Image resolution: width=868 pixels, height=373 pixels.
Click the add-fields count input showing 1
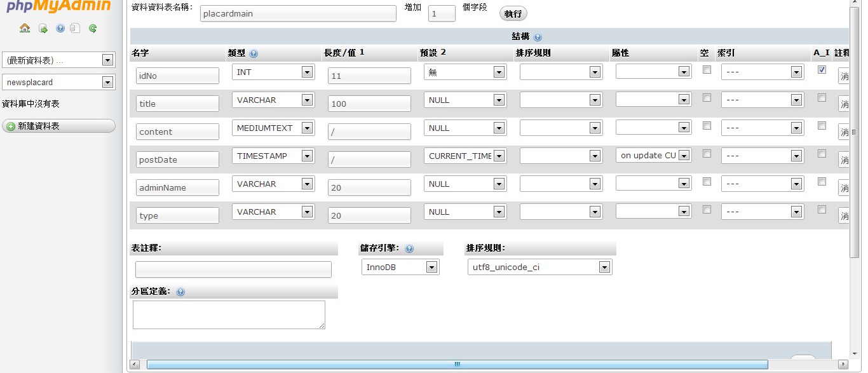(x=442, y=13)
